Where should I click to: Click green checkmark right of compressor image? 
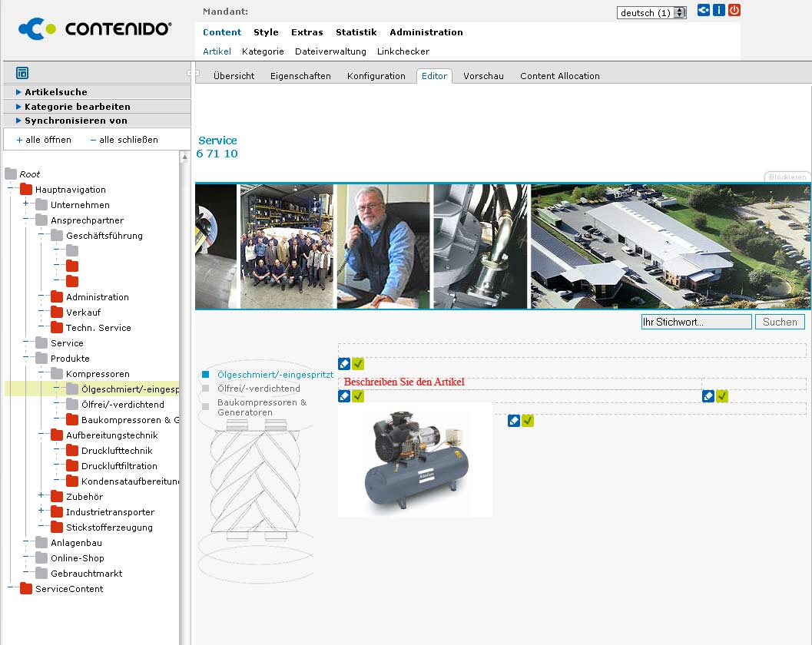[x=528, y=421]
